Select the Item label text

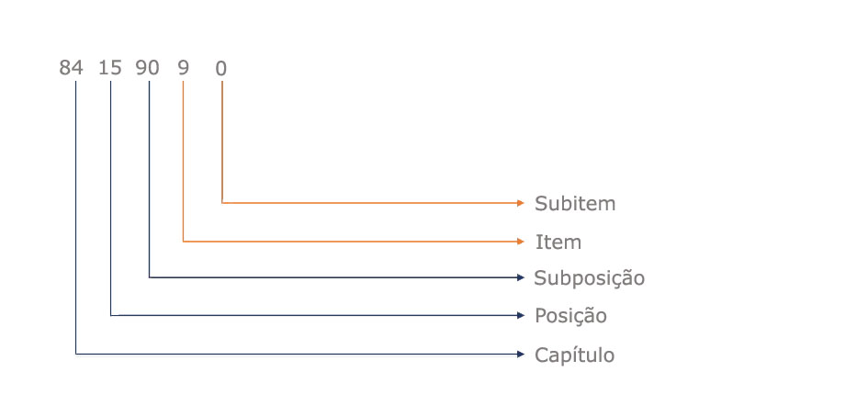pos(558,242)
